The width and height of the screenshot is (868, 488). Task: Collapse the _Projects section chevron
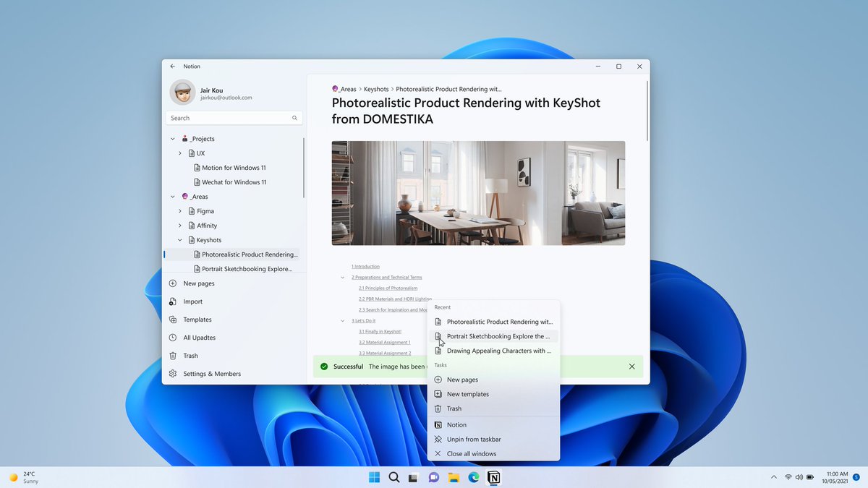[172, 139]
